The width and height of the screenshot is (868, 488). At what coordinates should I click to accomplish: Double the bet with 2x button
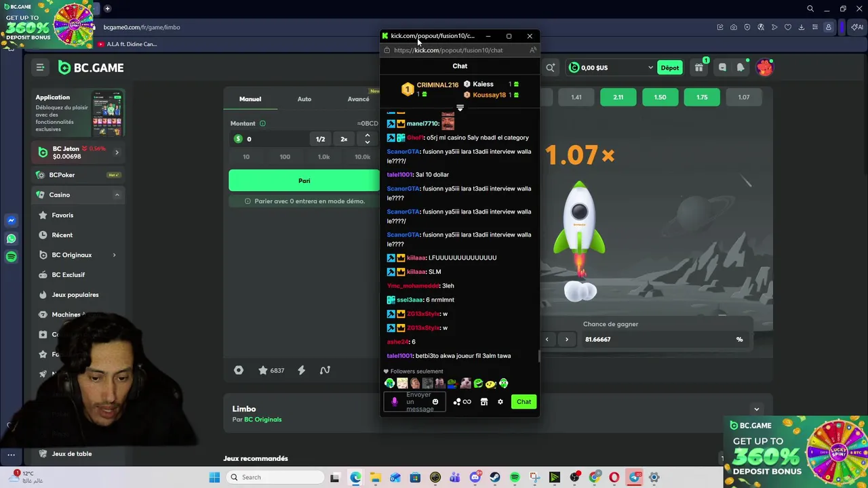point(344,139)
